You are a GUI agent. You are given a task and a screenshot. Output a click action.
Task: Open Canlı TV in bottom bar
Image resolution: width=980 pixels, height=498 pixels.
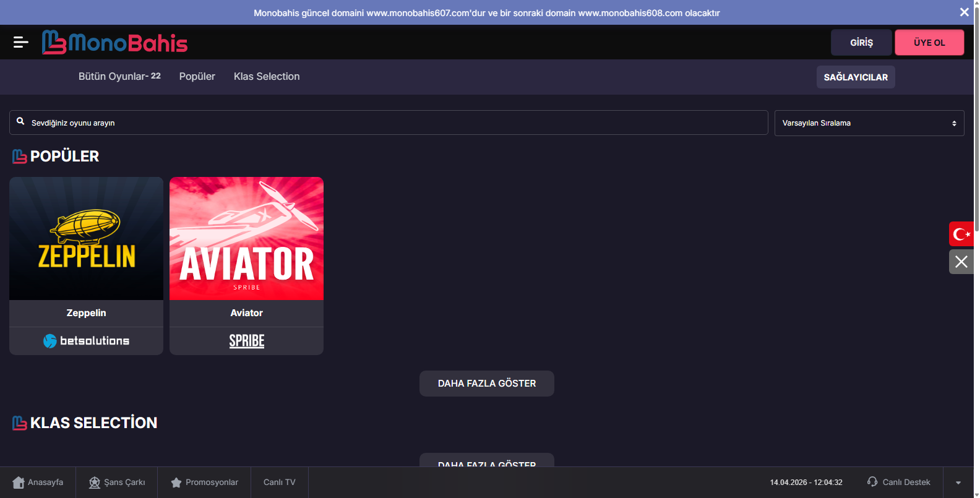pos(280,483)
